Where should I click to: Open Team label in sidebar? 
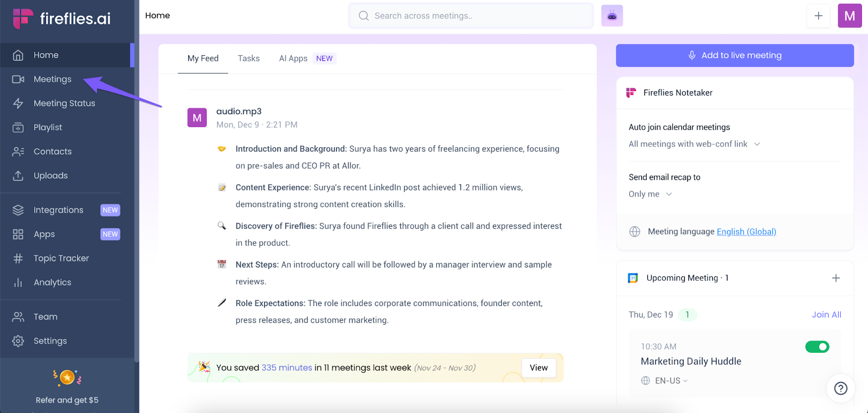46,316
